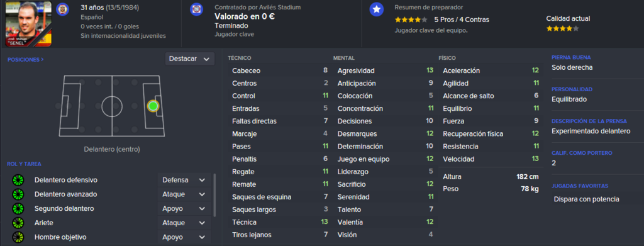Click the Calidad actual star rating

pyautogui.click(x=562, y=29)
